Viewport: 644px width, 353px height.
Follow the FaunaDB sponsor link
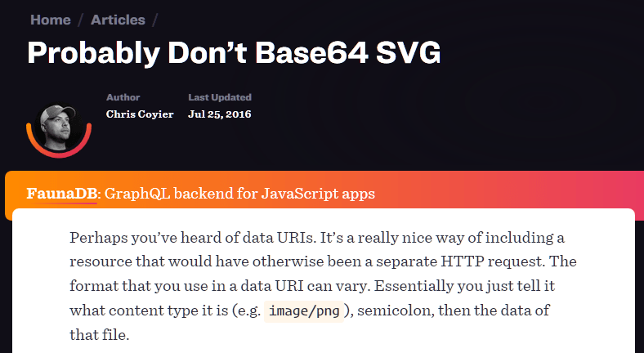tap(62, 194)
